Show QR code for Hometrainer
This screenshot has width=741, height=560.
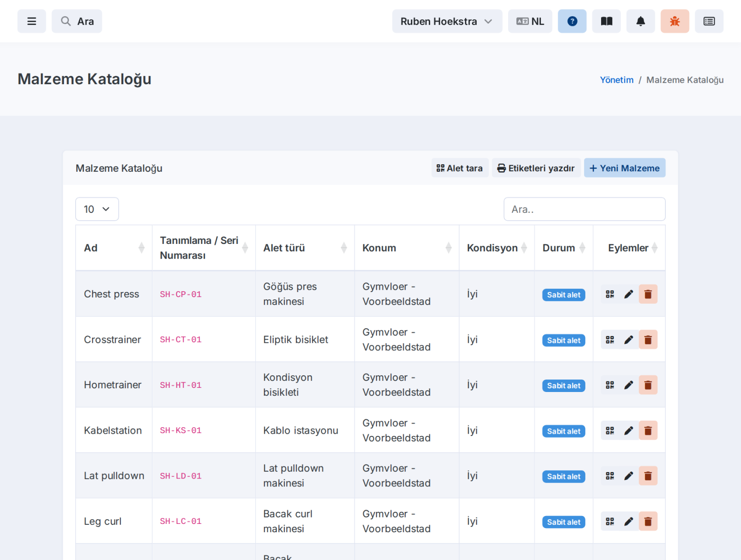click(x=610, y=385)
